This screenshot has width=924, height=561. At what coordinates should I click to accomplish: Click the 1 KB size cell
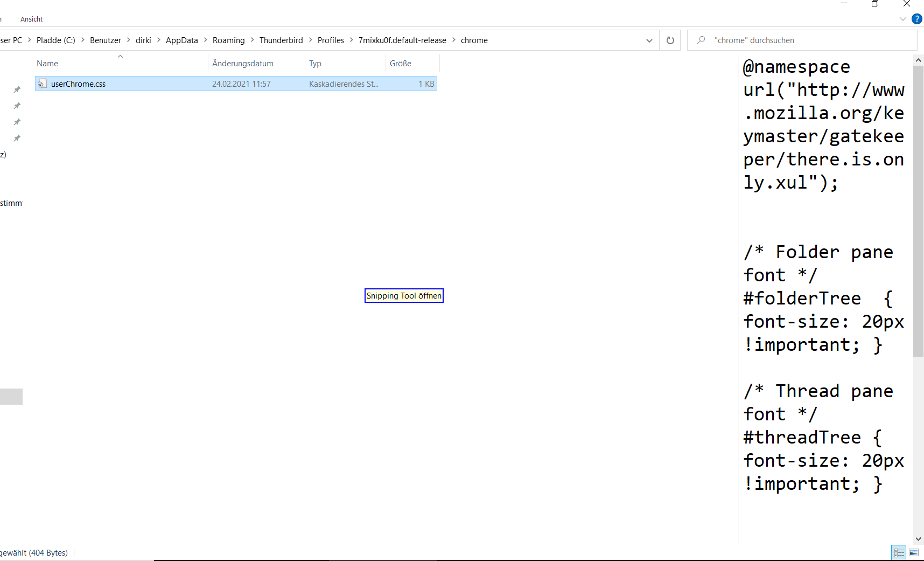pos(426,84)
